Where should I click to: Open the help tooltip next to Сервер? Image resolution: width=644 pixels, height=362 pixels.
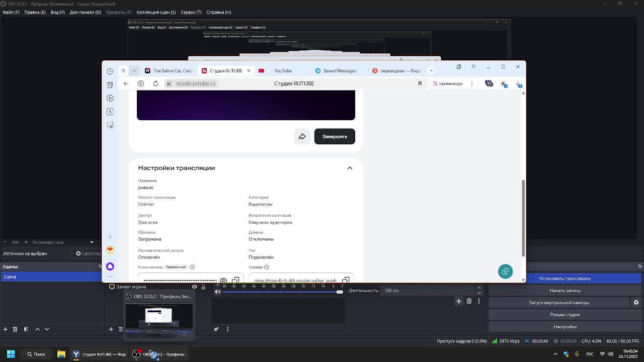[x=267, y=267]
